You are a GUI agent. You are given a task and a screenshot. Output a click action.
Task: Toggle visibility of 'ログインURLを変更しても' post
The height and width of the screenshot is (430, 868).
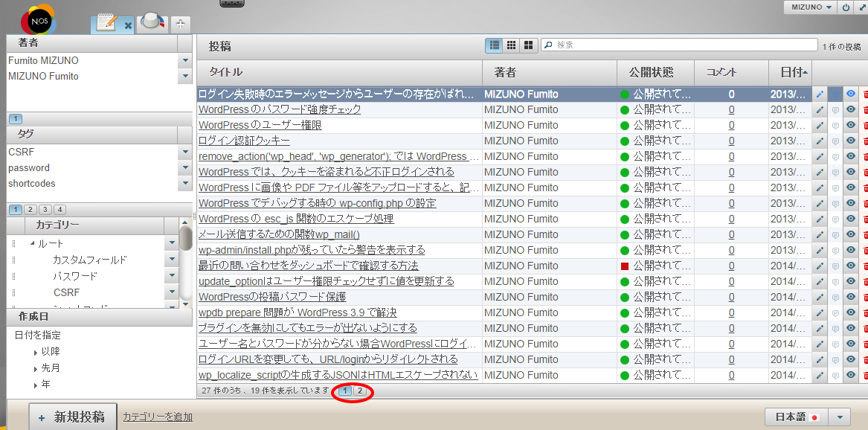click(x=851, y=360)
